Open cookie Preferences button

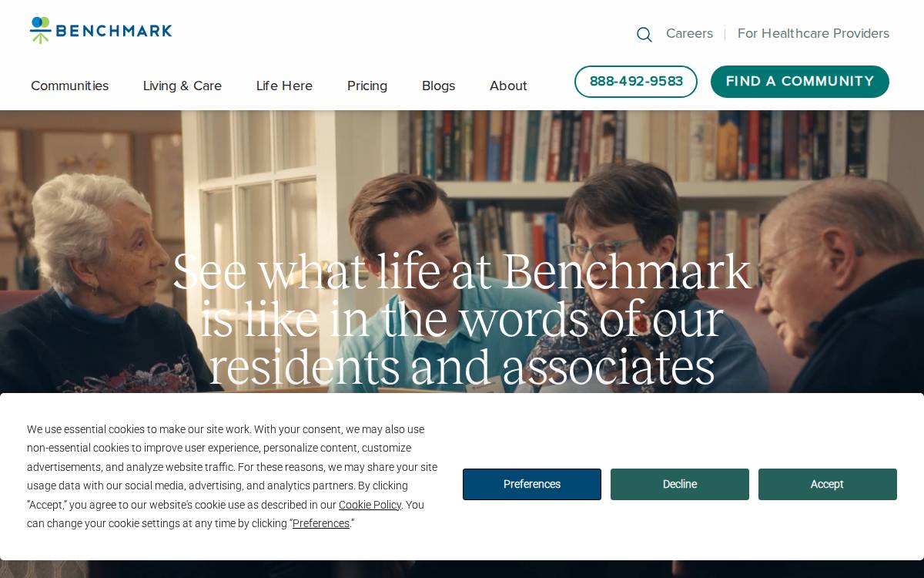(x=532, y=484)
